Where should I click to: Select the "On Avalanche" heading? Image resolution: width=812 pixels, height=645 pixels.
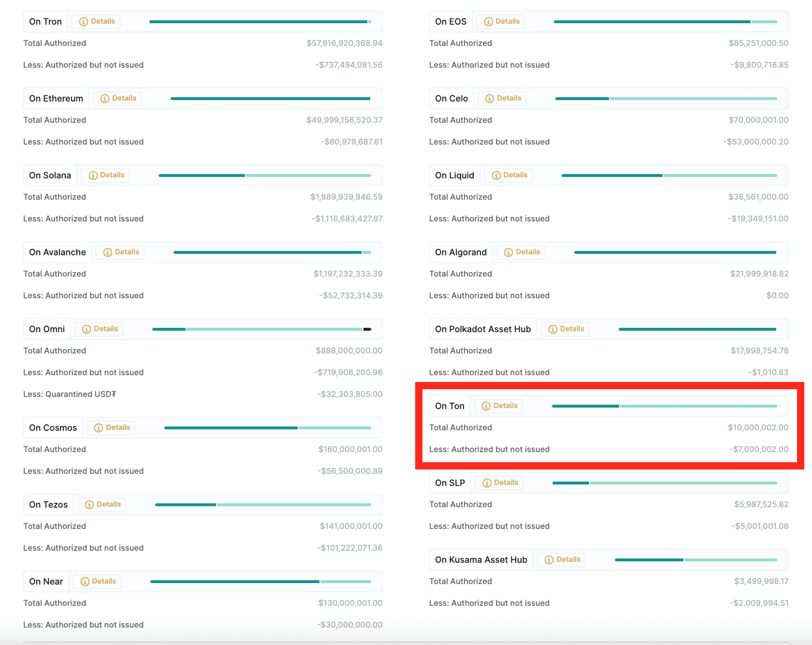pyautogui.click(x=58, y=252)
